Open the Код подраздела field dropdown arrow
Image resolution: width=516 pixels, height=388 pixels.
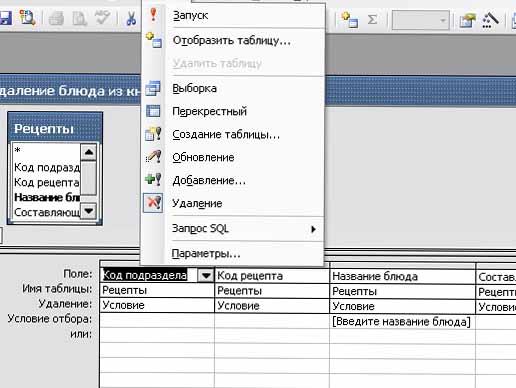(x=206, y=276)
